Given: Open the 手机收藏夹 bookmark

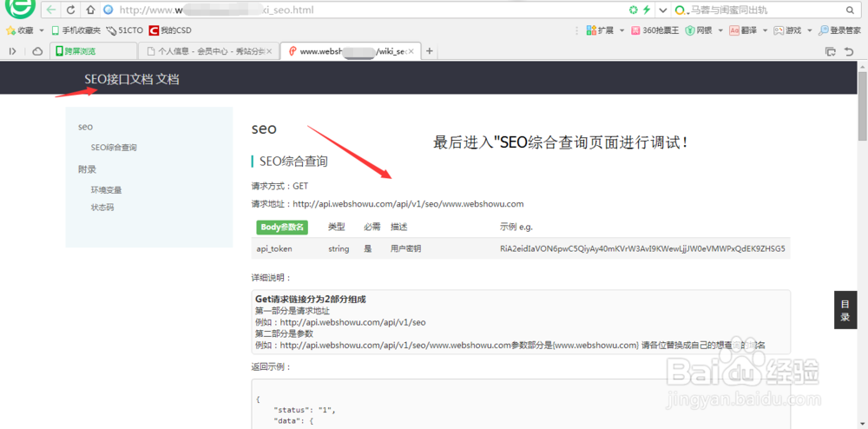Looking at the screenshot, I should [76, 30].
